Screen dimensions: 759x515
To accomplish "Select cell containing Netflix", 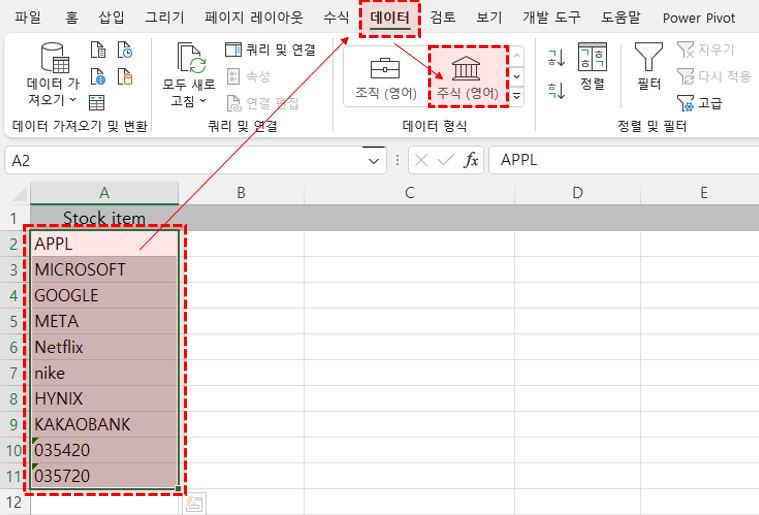I will click(104, 347).
